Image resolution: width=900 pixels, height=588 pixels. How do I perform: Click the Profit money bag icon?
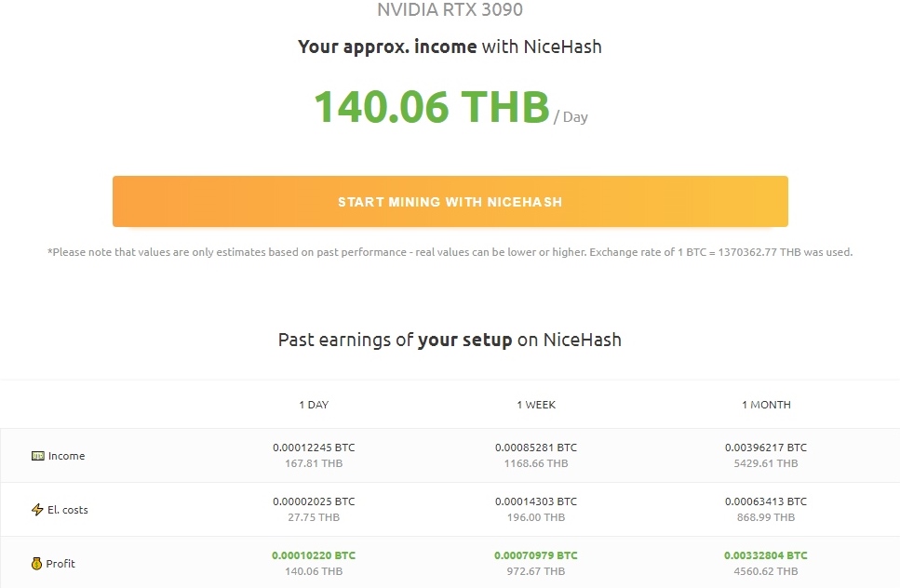click(x=36, y=564)
